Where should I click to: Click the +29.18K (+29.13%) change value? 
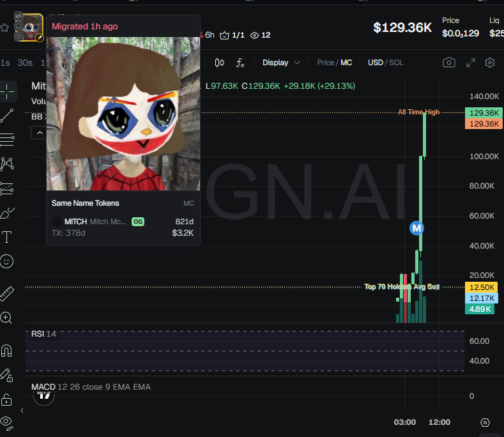point(319,86)
